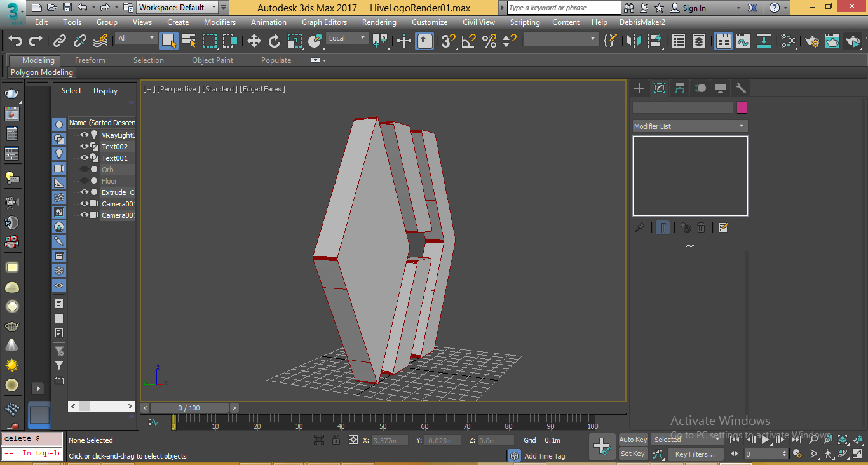Image resolution: width=868 pixels, height=465 pixels.
Task: Open Local reference coordinate system dropdown
Action: [x=347, y=39]
